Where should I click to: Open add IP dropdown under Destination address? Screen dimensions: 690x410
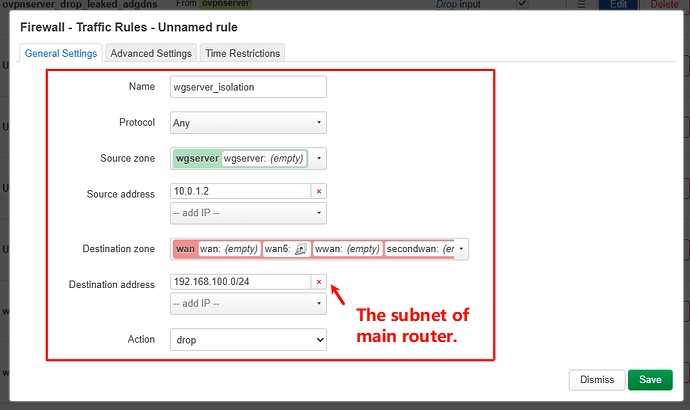[x=249, y=304]
